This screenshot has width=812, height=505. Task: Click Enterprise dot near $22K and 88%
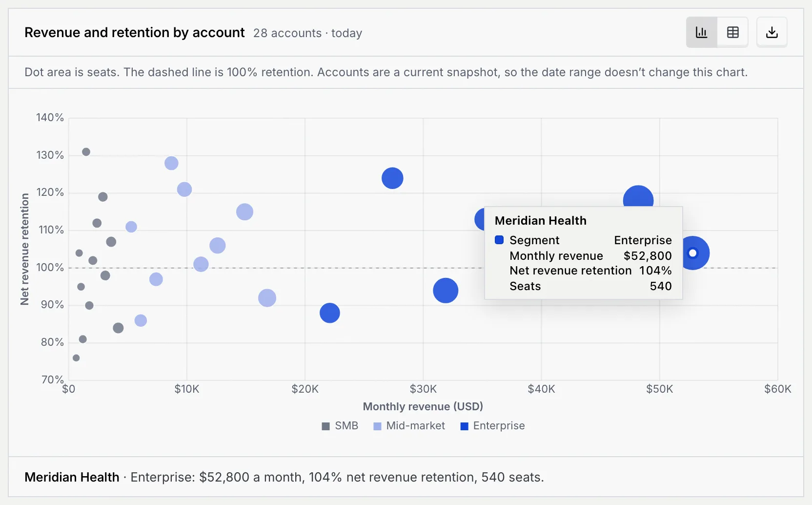click(330, 313)
